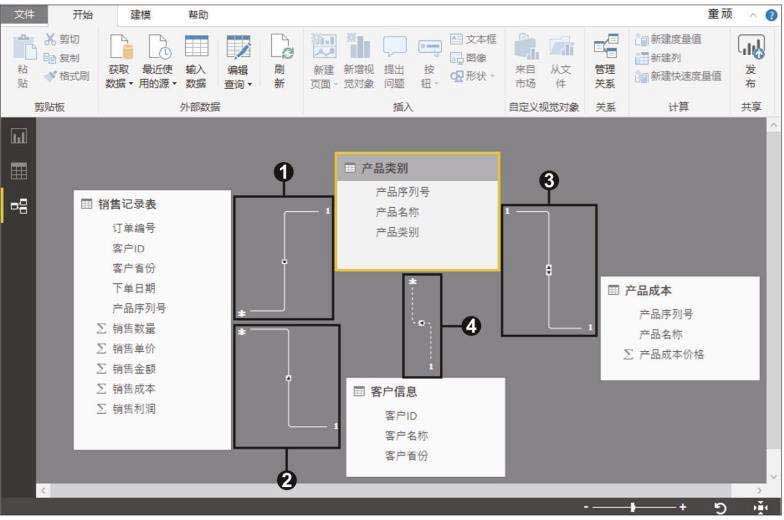Image resolution: width=784 pixels, height=520 pixels.
Task: Switch to the data view icon
Action: [19, 171]
